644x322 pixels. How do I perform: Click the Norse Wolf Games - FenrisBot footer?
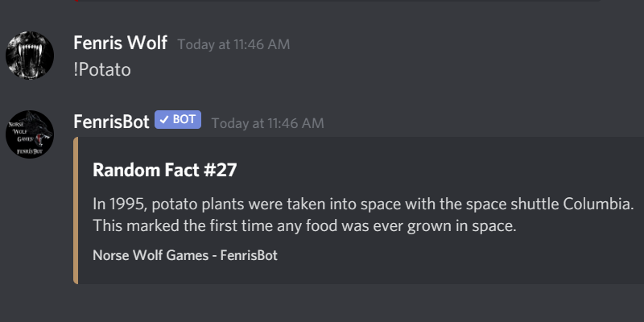[x=185, y=255]
